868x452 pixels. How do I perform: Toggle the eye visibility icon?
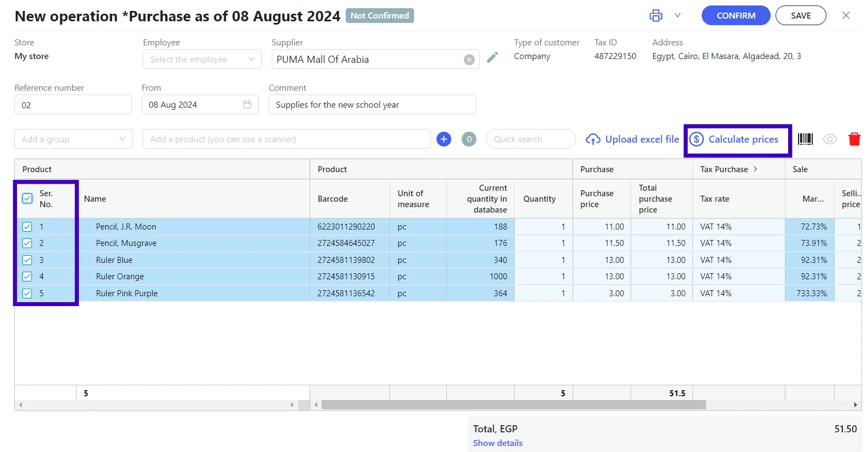click(830, 139)
